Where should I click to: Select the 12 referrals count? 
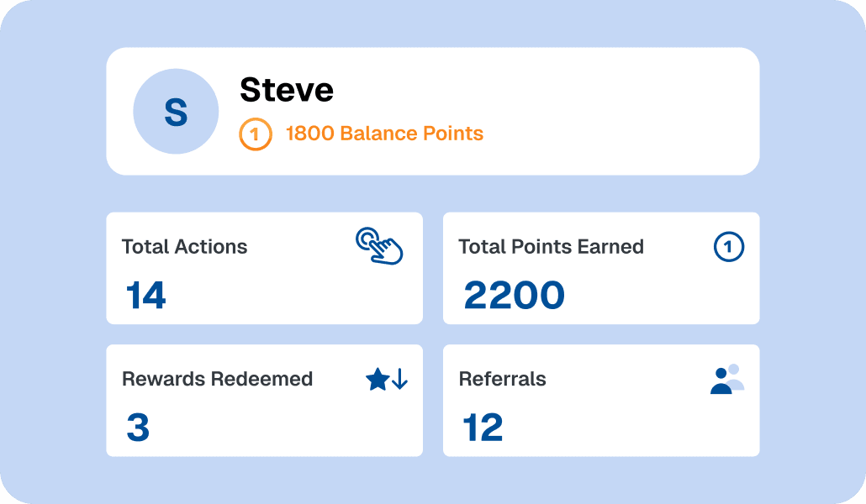point(483,428)
